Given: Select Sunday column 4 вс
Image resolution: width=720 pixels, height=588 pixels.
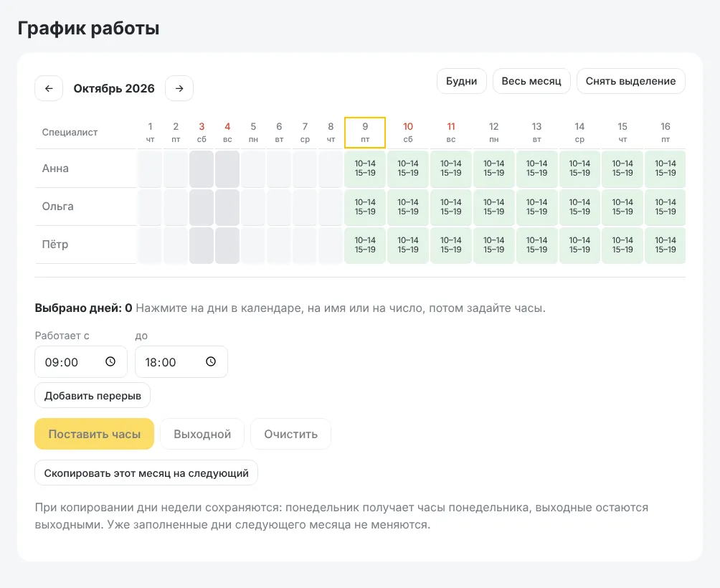Looking at the screenshot, I should click(x=227, y=132).
